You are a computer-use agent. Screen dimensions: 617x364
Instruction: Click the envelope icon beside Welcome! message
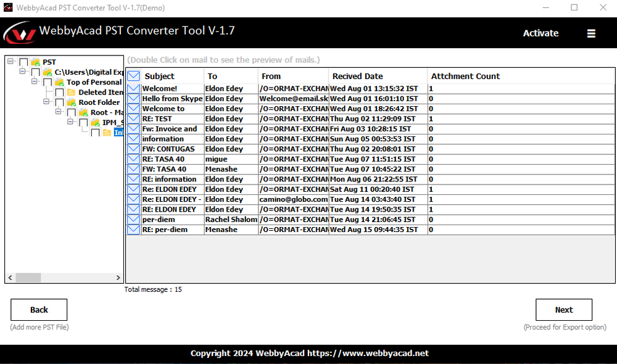click(x=133, y=88)
